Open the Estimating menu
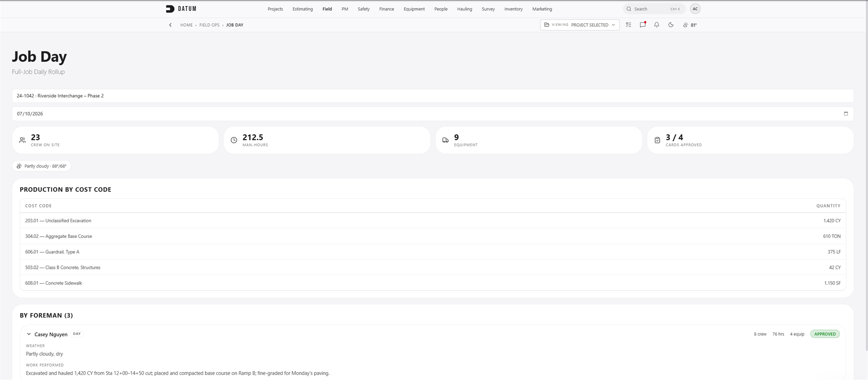The image size is (868, 380). (x=303, y=9)
